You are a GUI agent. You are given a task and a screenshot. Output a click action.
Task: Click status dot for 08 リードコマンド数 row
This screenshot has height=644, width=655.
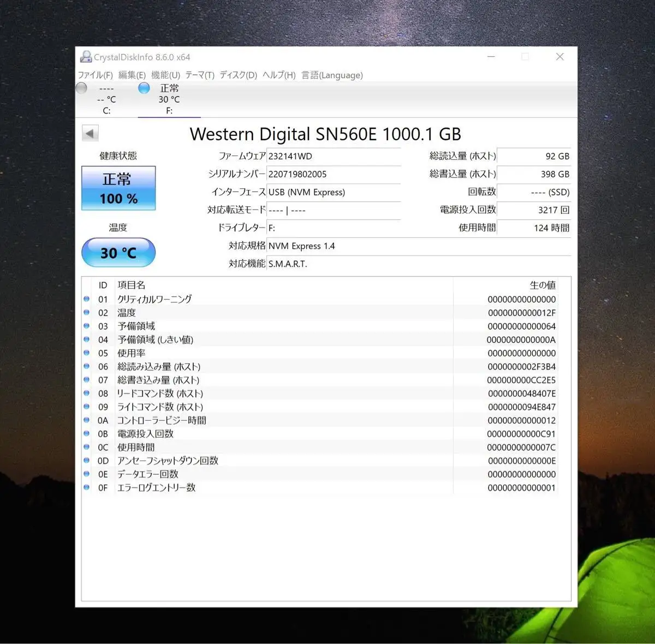(x=87, y=393)
